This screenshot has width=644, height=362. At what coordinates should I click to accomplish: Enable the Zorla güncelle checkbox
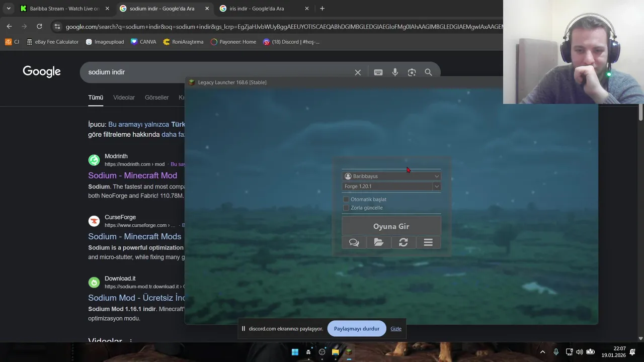click(x=346, y=208)
